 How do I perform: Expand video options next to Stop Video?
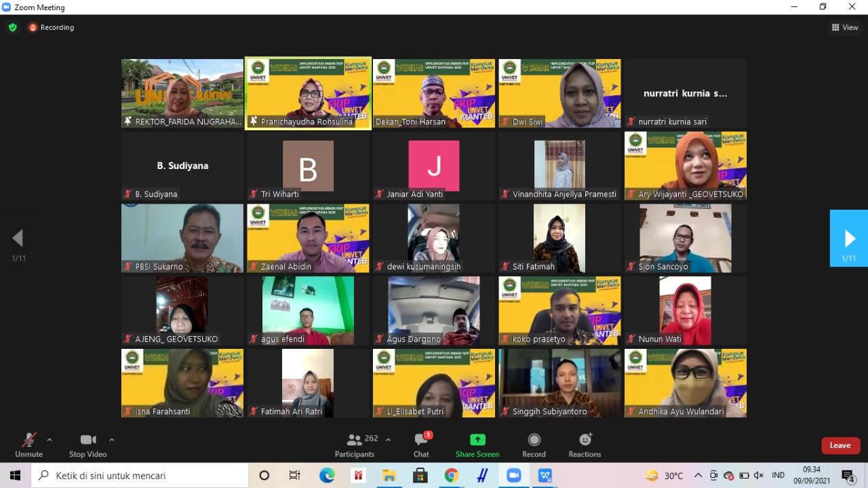(x=112, y=439)
